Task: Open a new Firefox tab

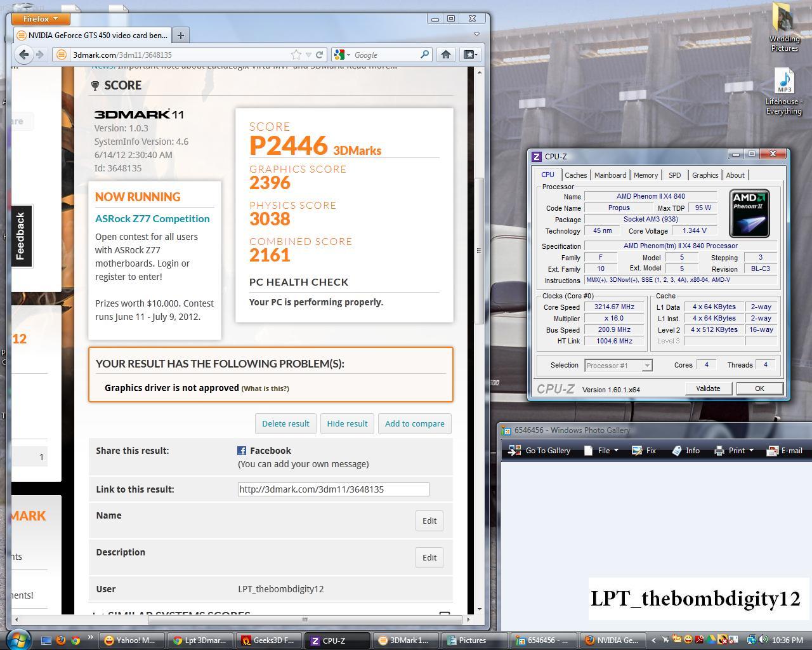Action: [x=181, y=36]
